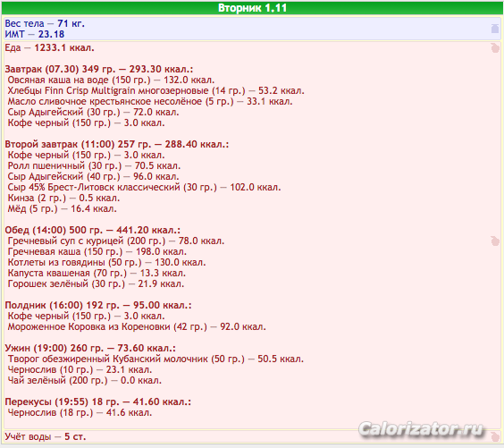Click the apple icon in Учёт воды row

coord(495,436)
